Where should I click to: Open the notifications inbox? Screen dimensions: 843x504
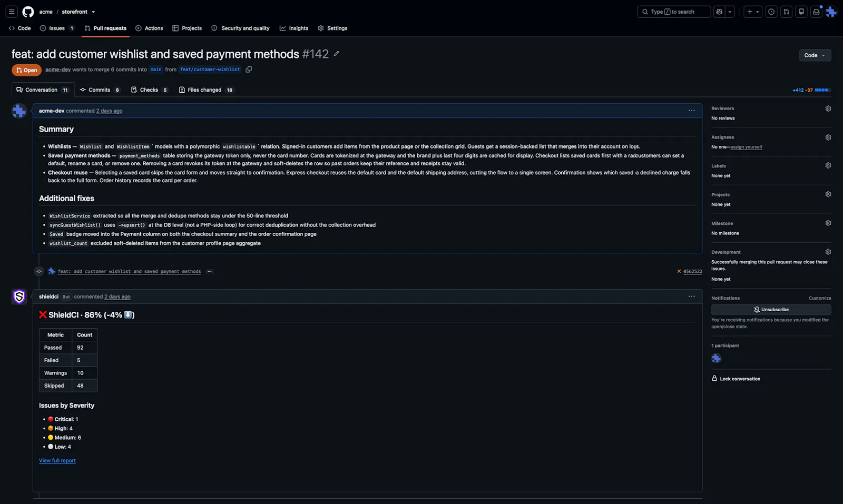point(816,12)
